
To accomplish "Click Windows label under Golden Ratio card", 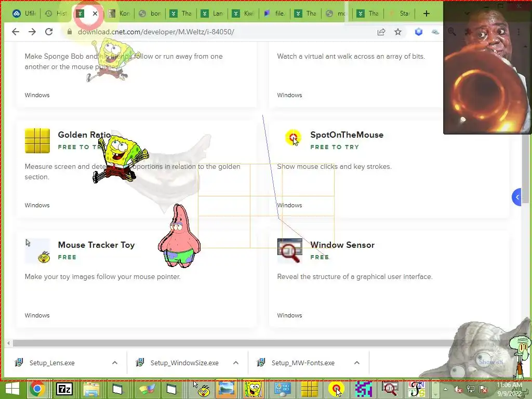I will (x=37, y=205).
